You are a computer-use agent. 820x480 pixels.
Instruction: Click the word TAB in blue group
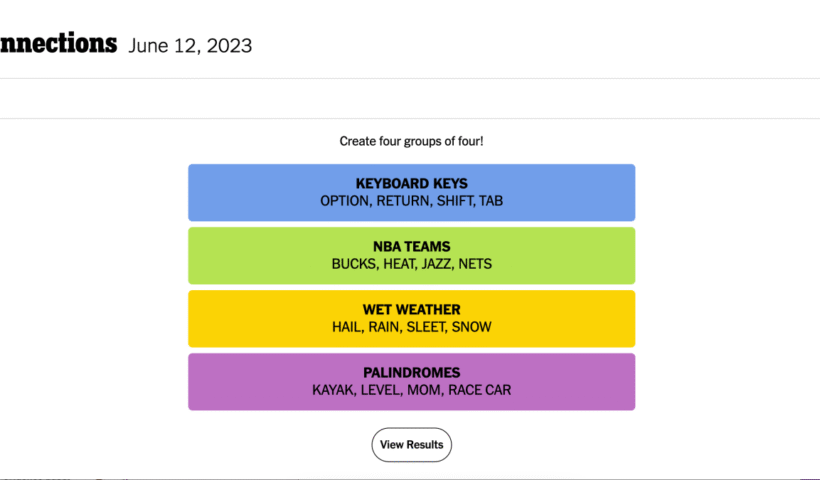click(491, 201)
